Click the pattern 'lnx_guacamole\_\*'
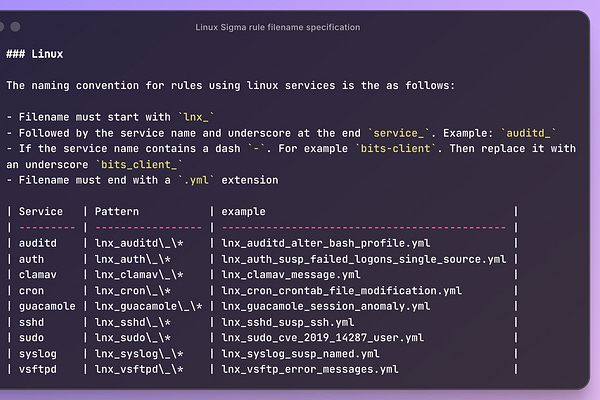The image size is (600, 400). click(x=148, y=307)
